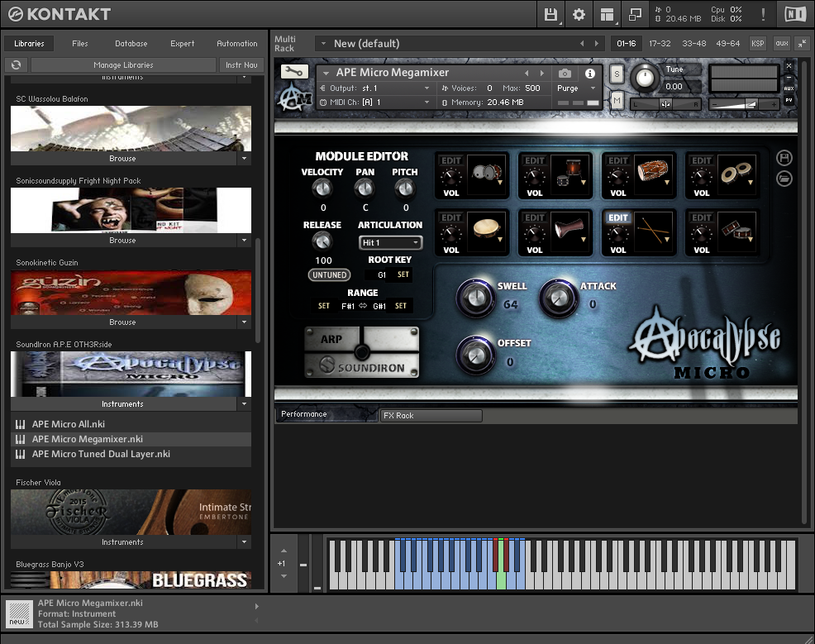This screenshot has width=815, height=644.
Task: Click the Manage Libraries button
Action: [123, 65]
